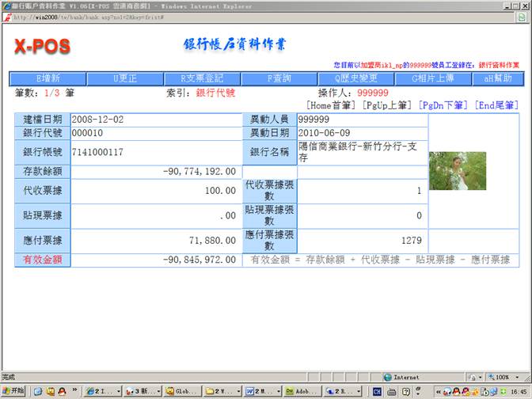The image size is (532, 399).
Task: Go to first record via Home首筆
Action: click(x=332, y=104)
